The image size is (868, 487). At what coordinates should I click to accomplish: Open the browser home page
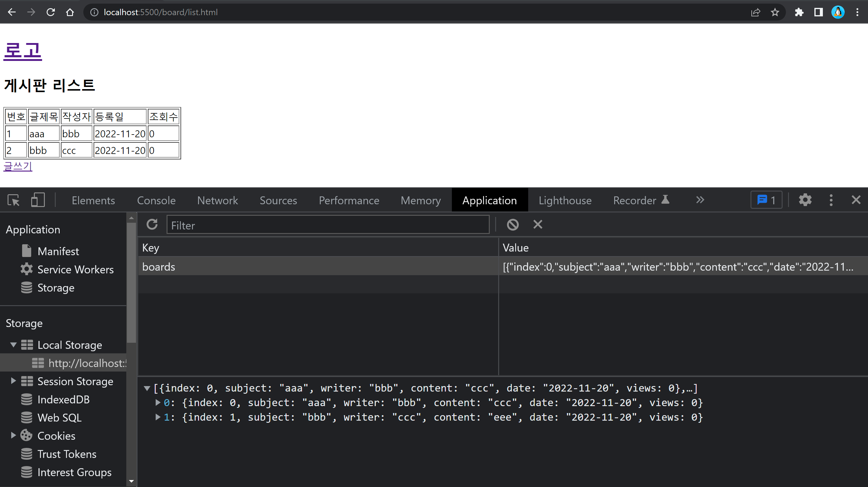(x=70, y=12)
